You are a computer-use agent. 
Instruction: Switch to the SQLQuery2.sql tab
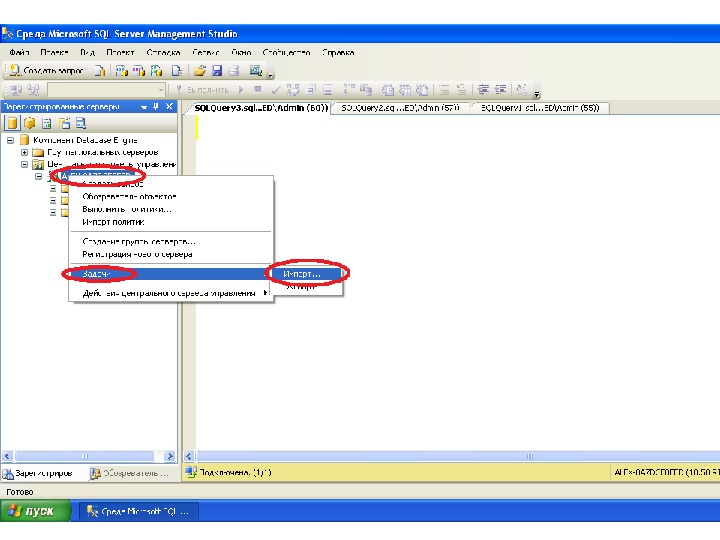[x=400, y=108]
